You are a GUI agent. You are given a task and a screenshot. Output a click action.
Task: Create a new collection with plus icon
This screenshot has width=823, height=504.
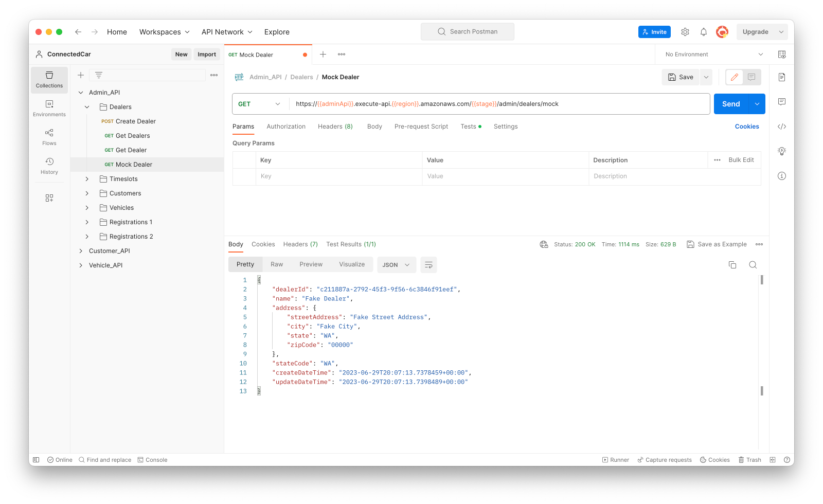[81, 75]
